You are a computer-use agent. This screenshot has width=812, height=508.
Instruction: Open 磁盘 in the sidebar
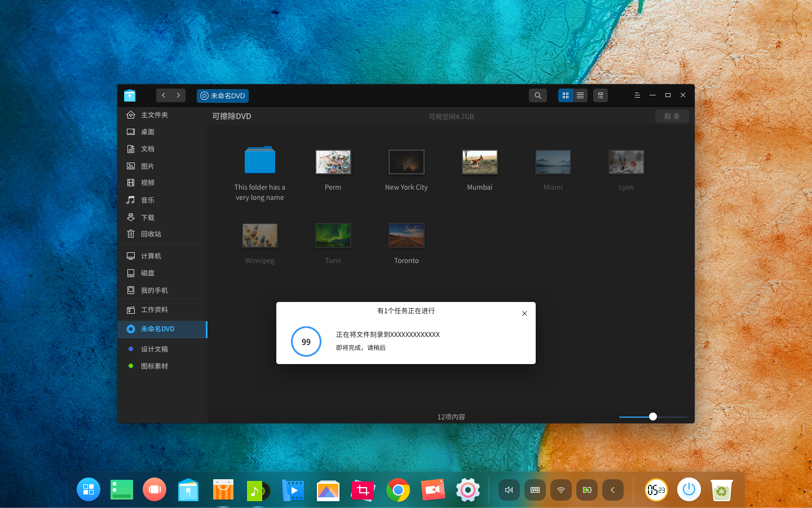162,273
